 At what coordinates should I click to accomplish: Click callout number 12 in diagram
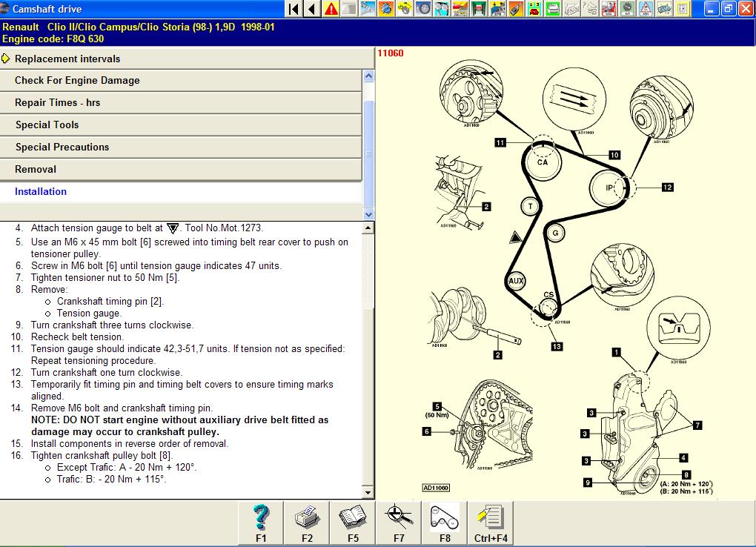pyautogui.click(x=667, y=188)
